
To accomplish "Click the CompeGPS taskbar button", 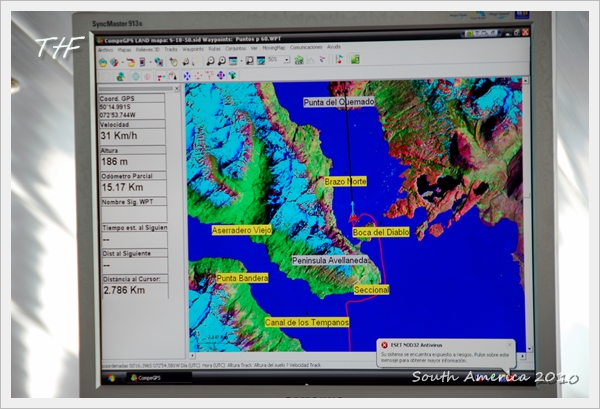I will coord(159,378).
